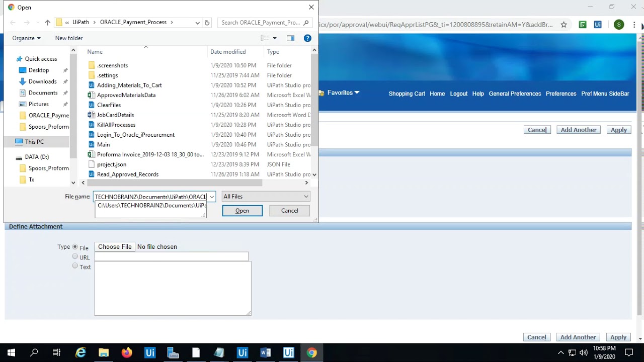The image size is (644, 362).
Task: Open File Explorer from taskbar
Action: [x=104, y=353]
